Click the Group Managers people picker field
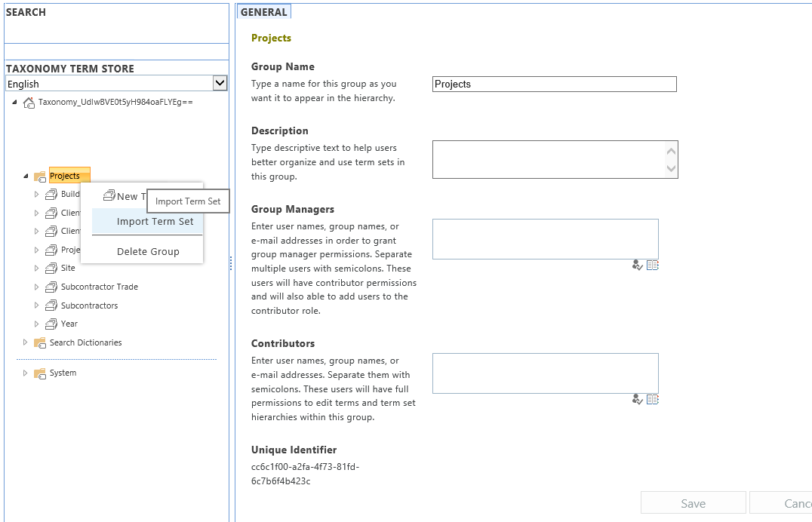Image resolution: width=812 pixels, height=522 pixels. 546,238
